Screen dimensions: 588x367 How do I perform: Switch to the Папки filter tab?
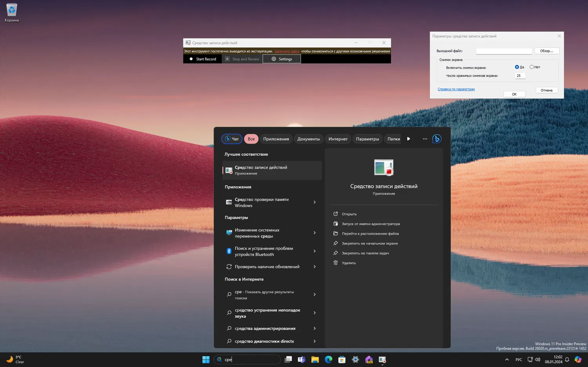coord(394,139)
